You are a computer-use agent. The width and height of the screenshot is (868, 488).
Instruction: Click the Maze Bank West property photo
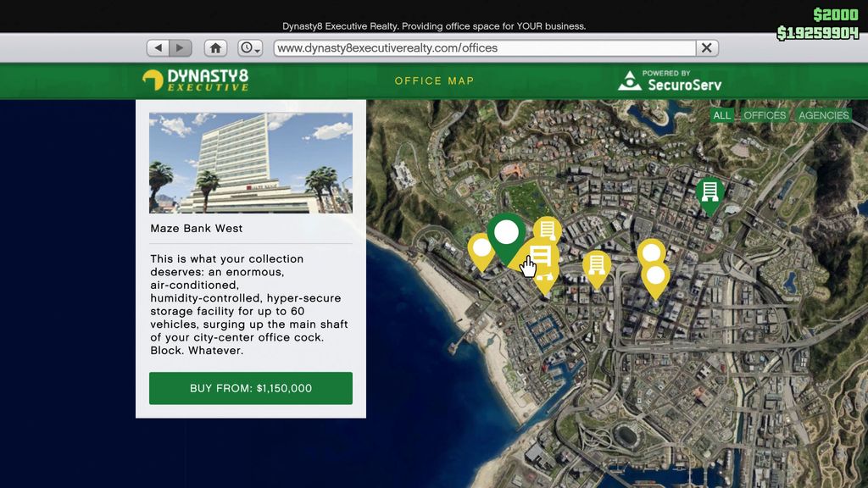pyautogui.click(x=250, y=162)
